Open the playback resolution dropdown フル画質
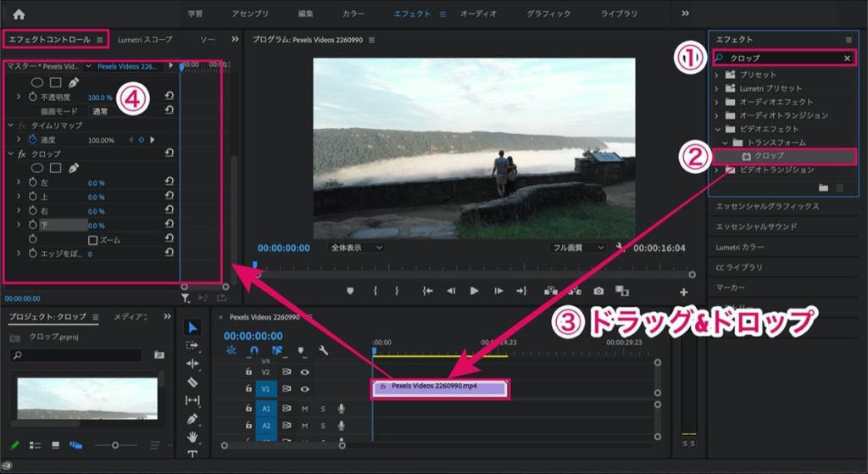 coord(577,248)
